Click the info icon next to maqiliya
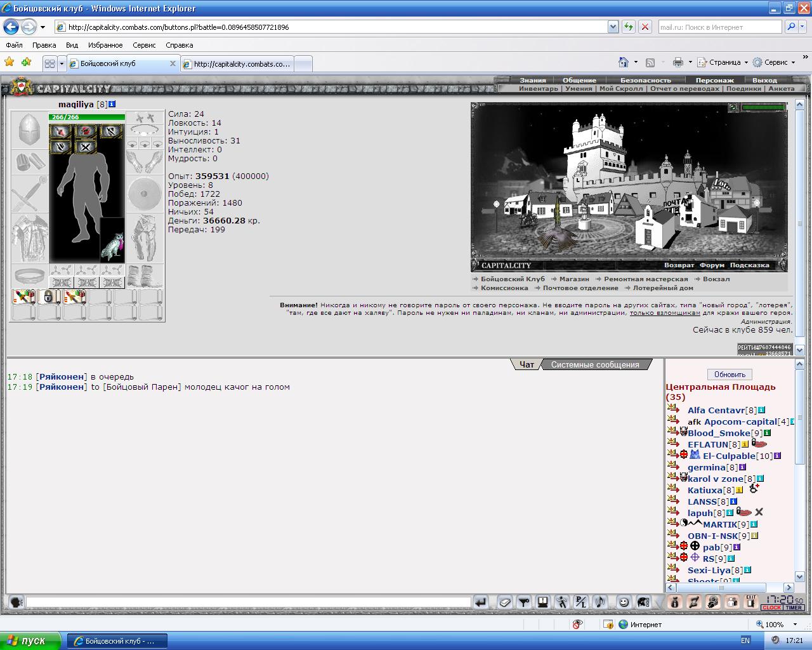The height and width of the screenshot is (650, 812). [112, 104]
